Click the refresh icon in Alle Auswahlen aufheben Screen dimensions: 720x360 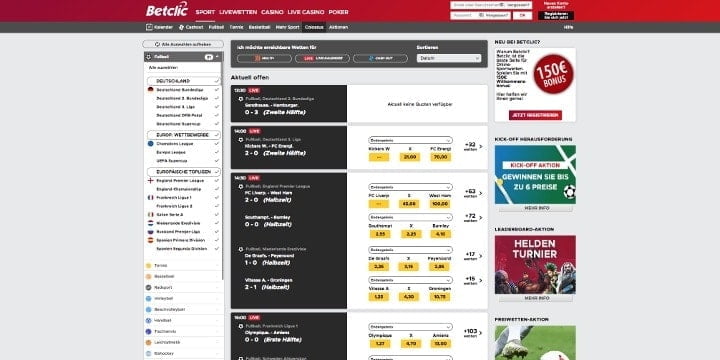click(158, 45)
